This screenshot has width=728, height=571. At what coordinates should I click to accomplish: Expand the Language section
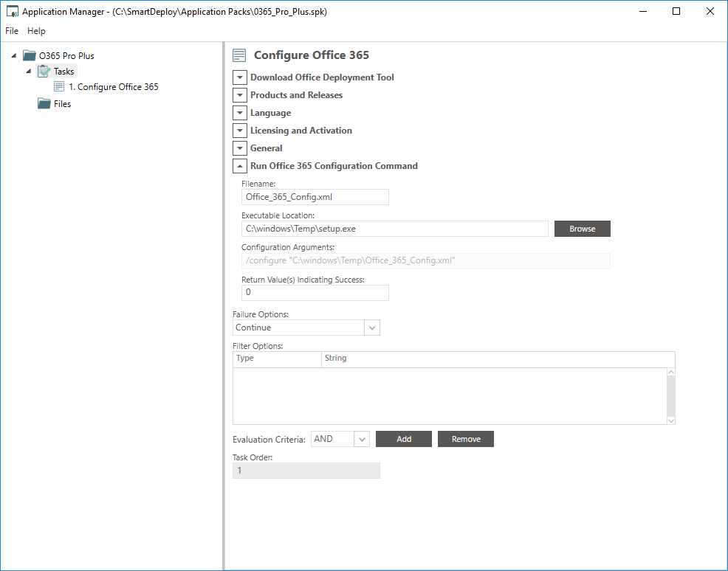pyautogui.click(x=239, y=113)
